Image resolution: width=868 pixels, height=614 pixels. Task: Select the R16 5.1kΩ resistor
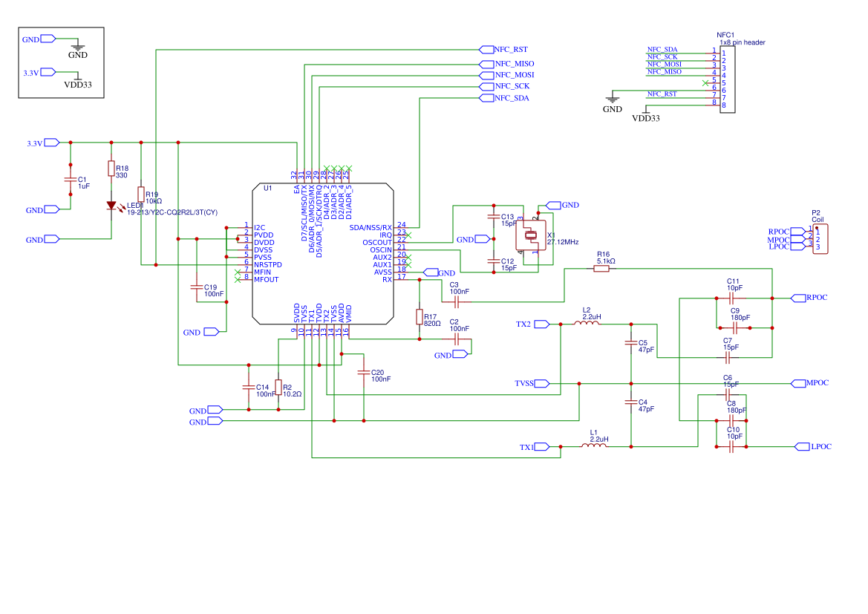[x=602, y=269]
